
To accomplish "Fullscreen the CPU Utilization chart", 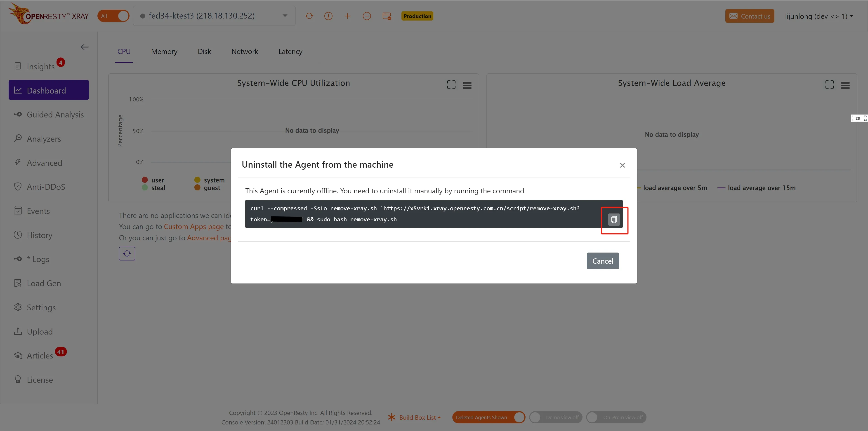I will (x=451, y=85).
